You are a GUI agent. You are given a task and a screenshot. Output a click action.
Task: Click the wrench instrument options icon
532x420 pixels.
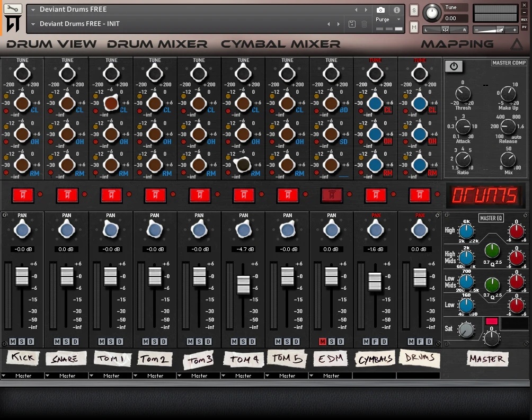click(13, 8)
